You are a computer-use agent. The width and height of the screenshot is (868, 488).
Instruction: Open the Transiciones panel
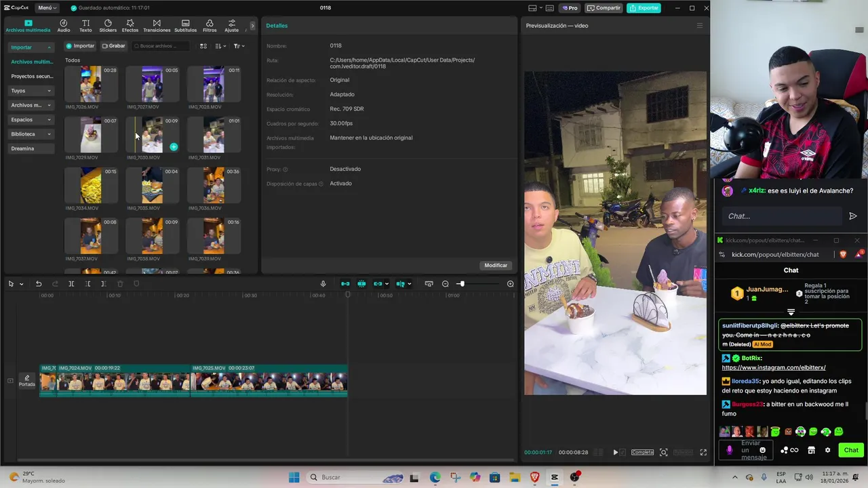157,26
